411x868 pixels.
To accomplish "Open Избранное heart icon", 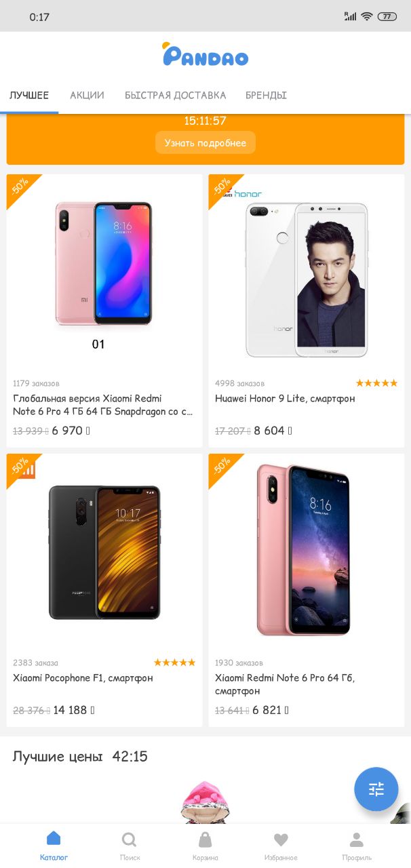I will [281, 840].
